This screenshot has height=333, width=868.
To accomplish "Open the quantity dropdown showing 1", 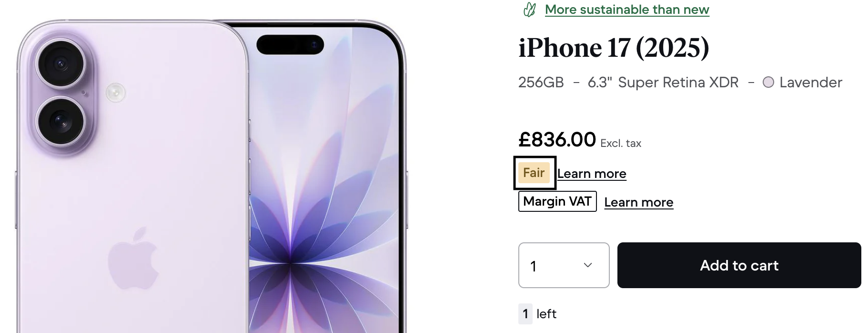I will (x=564, y=265).
